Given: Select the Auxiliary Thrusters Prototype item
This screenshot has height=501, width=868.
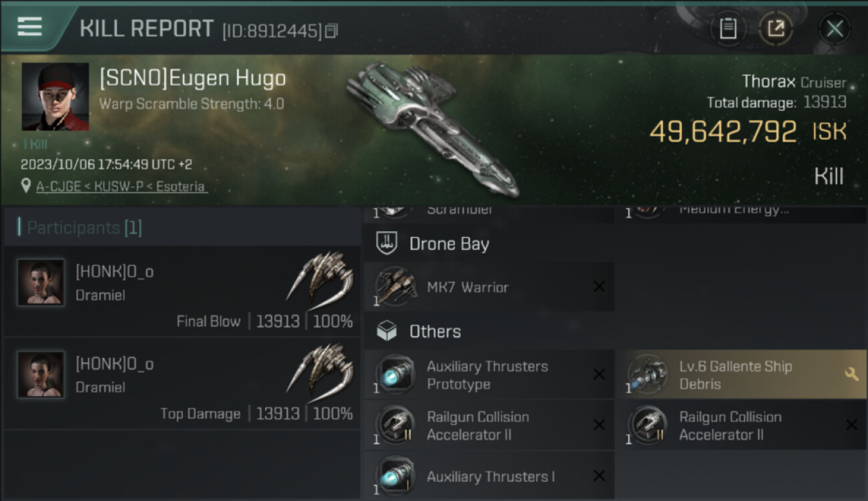Looking at the screenshot, I should point(487,375).
